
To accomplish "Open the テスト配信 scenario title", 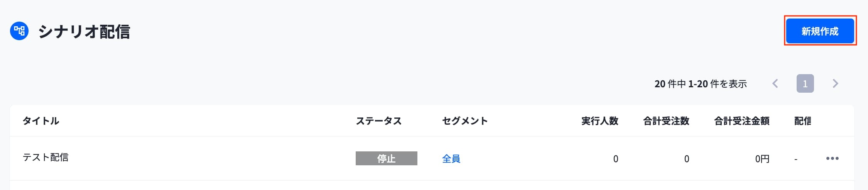I will pyautogui.click(x=46, y=157).
